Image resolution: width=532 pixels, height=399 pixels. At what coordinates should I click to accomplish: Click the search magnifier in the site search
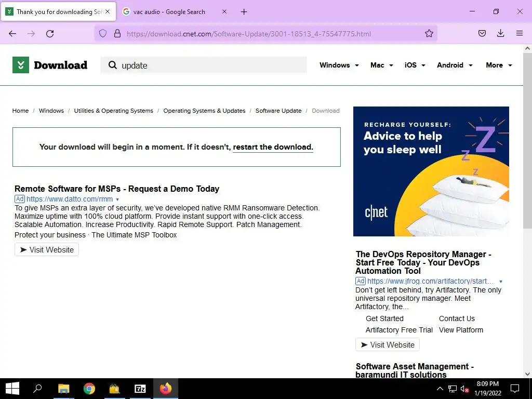coord(113,65)
